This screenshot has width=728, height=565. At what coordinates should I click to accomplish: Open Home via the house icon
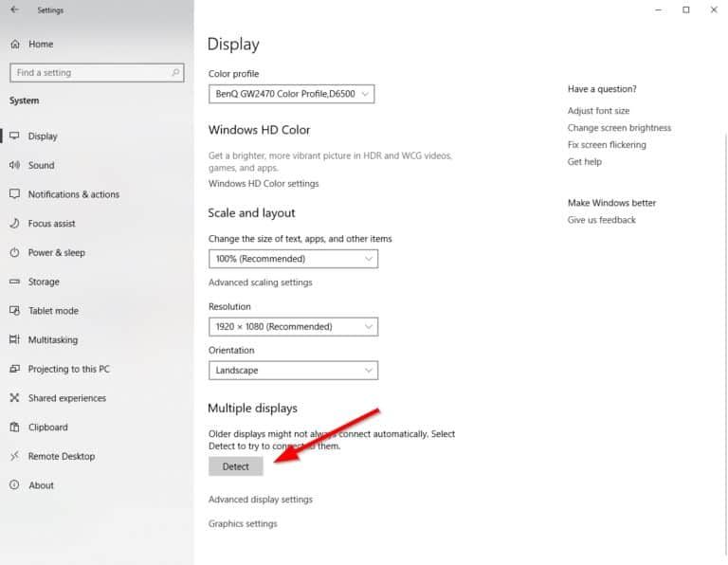tap(14, 45)
